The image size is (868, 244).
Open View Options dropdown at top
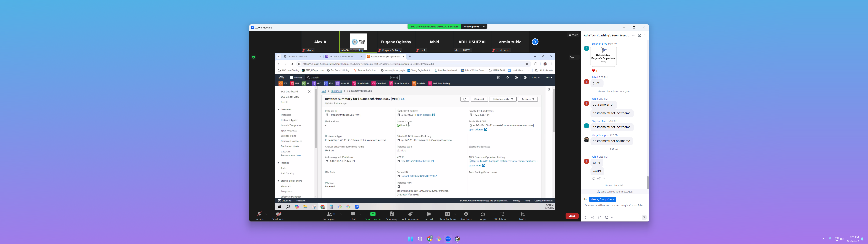click(474, 27)
